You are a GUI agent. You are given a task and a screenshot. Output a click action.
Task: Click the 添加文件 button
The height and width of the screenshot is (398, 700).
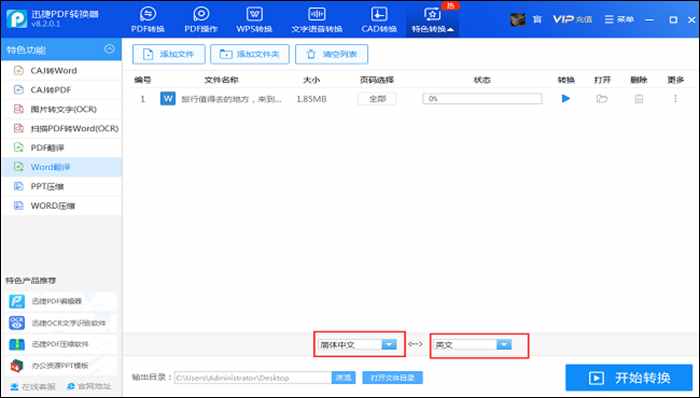click(169, 54)
